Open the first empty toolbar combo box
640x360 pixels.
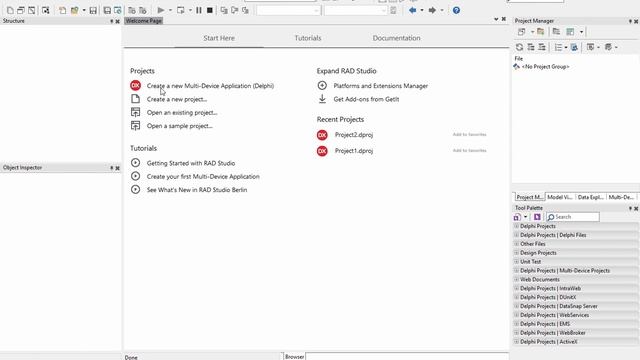pos(288,10)
